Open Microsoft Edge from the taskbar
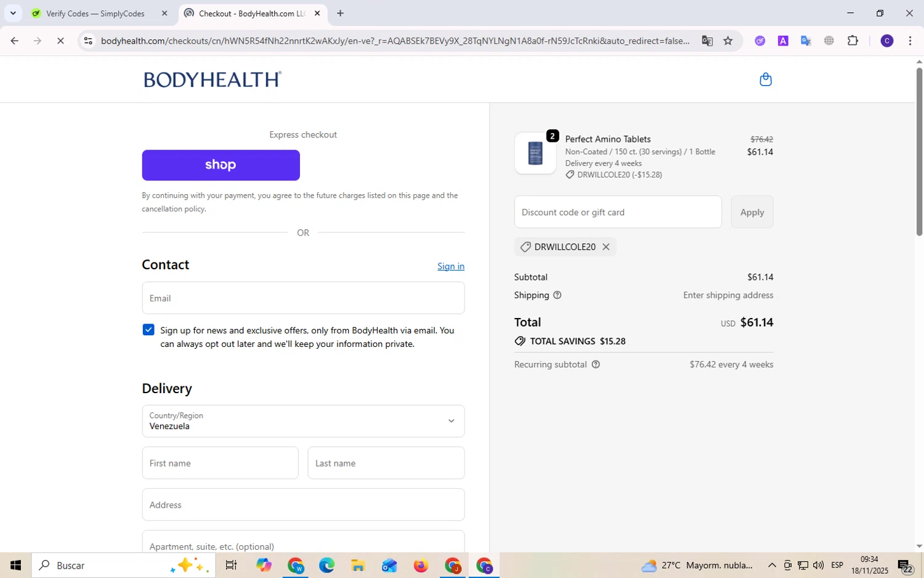 coord(326,565)
